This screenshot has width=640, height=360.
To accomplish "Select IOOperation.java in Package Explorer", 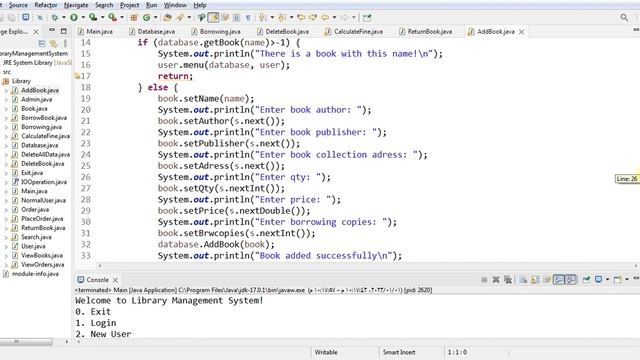I will (44, 182).
